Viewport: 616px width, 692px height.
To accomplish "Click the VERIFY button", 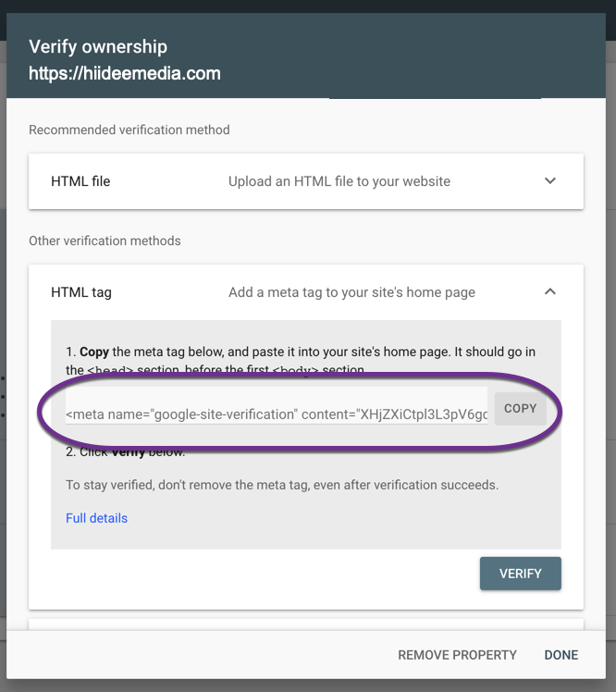I will click(520, 574).
